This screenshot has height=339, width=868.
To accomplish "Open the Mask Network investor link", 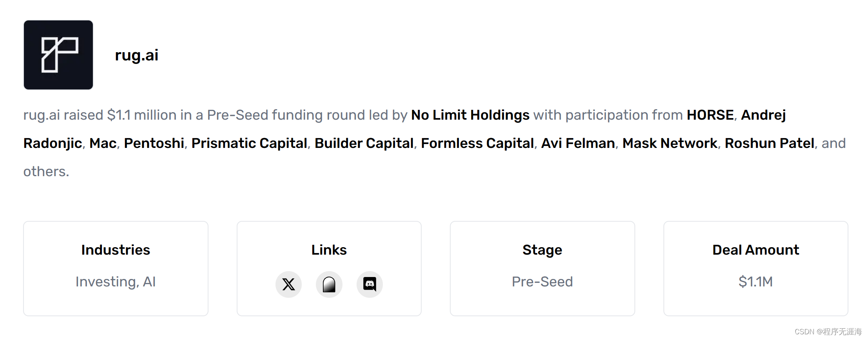I will tap(670, 143).
